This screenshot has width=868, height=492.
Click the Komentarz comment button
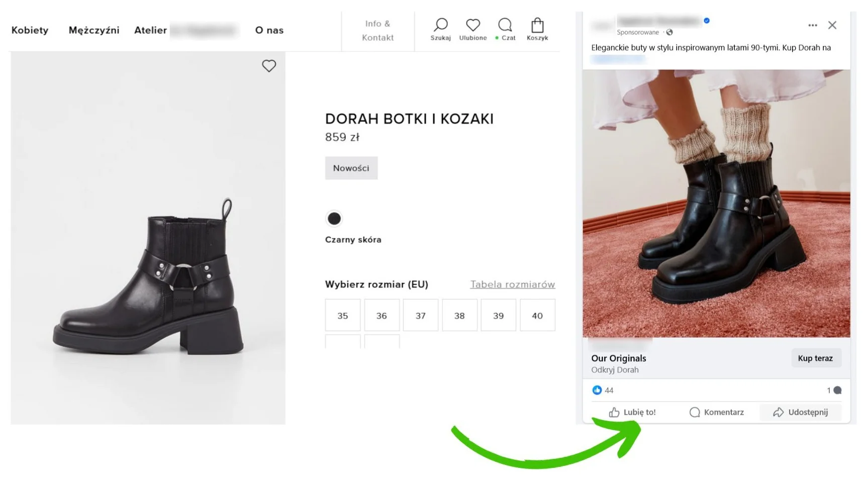pyautogui.click(x=717, y=412)
